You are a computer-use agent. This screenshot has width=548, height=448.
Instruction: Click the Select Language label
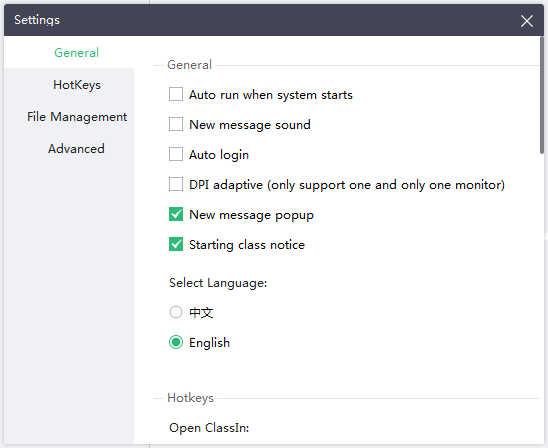[218, 283]
